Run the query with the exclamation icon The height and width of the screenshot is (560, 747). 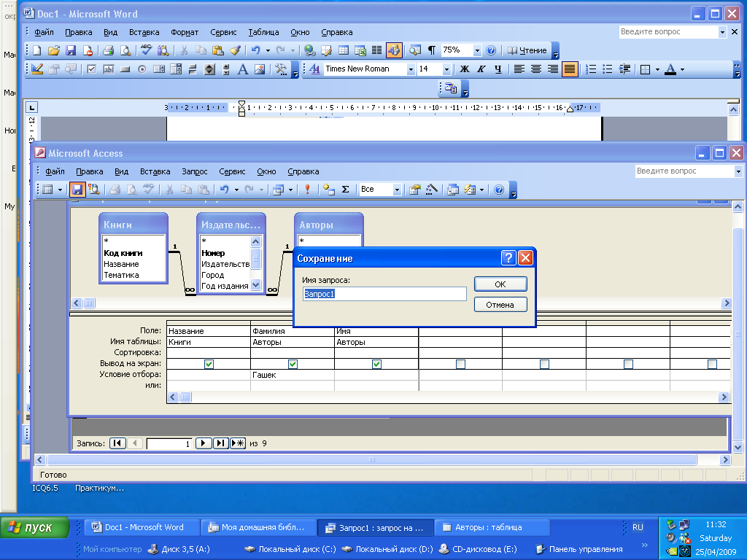[307, 190]
